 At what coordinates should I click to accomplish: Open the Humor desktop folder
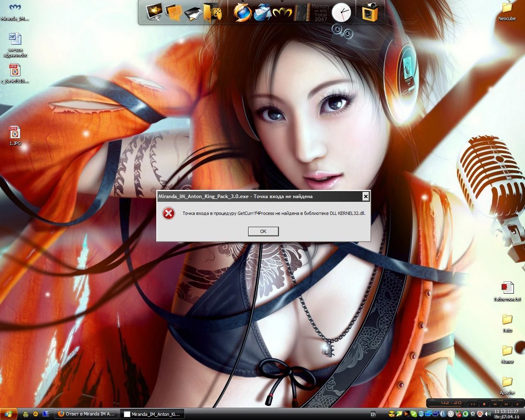click(x=507, y=354)
